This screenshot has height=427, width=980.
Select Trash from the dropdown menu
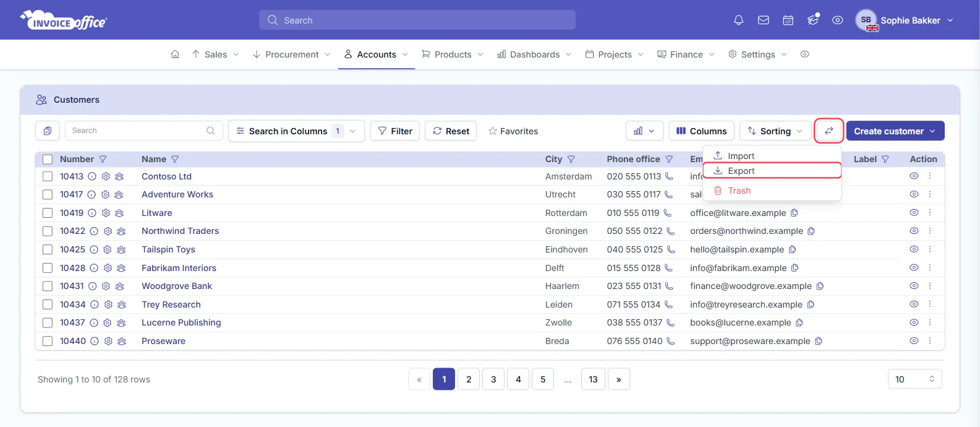772,191
